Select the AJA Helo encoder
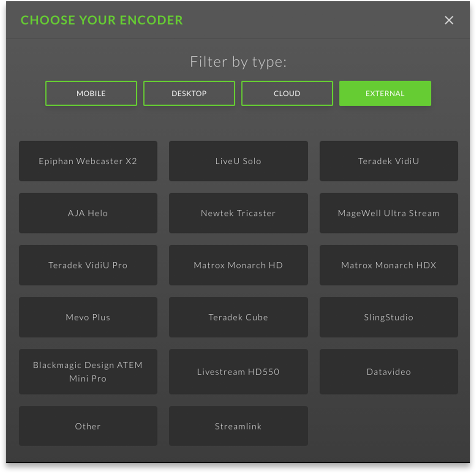This screenshot has width=476, height=473. 88,213
